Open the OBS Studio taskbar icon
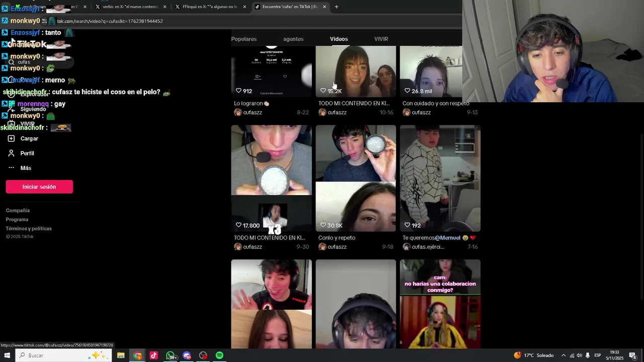The image size is (644, 362). click(203, 355)
